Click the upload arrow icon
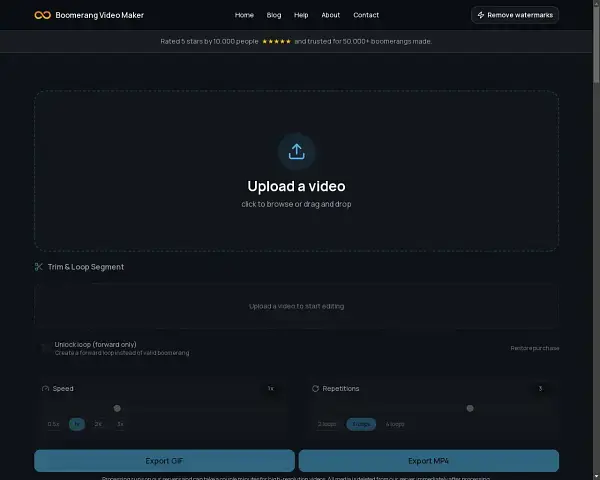Screen dimensions: 600x480 (296, 152)
